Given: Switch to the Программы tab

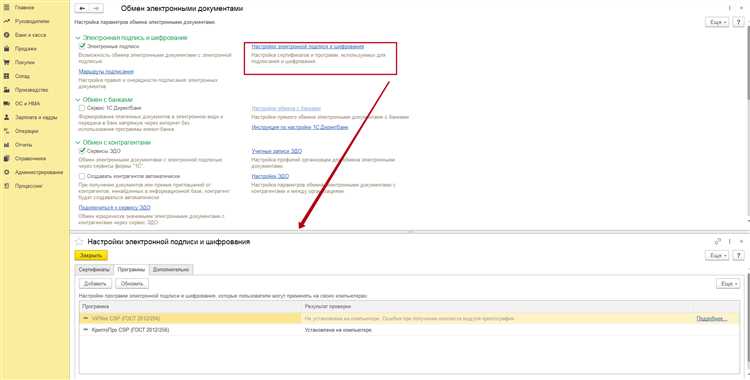Looking at the screenshot, I should click(131, 269).
